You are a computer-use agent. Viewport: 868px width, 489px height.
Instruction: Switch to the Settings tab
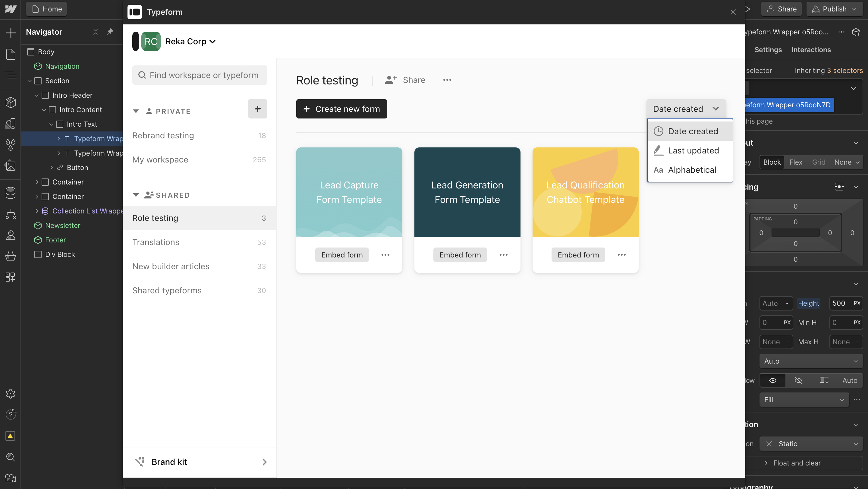768,49
